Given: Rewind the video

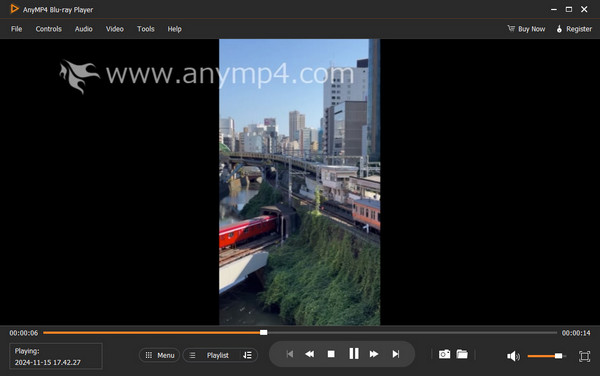Looking at the screenshot, I should pyautogui.click(x=310, y=354).
